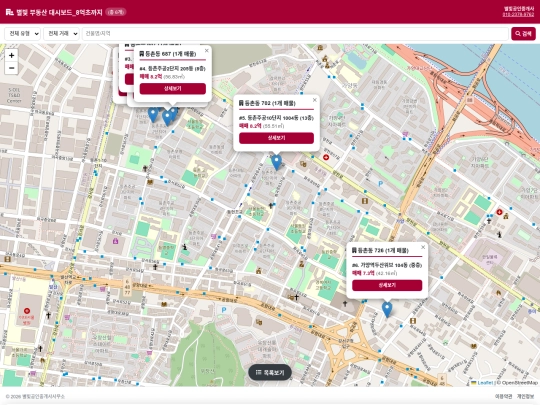Select the leftmost marker in the cluster under the 687 popup
Viewport: 540px width, 405px height.
pyautogui.click(x=153, y=114)
